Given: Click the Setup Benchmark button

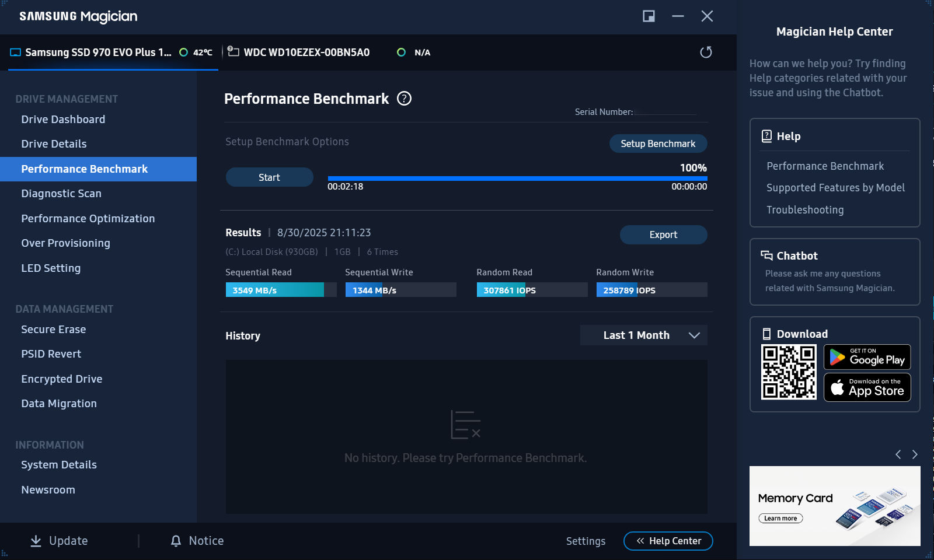Looking at the screenshot, I should 658,143.
